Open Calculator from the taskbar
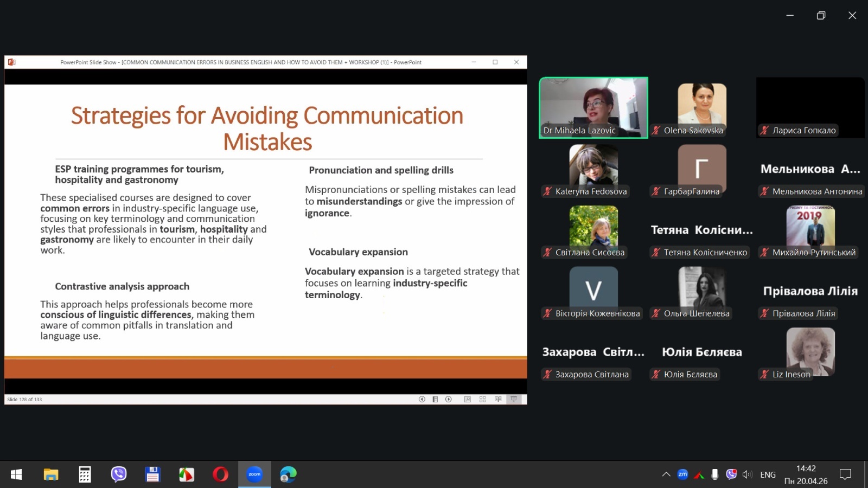Image resolution: width=868 pixels, height=488 pixels. coord(85,474)
